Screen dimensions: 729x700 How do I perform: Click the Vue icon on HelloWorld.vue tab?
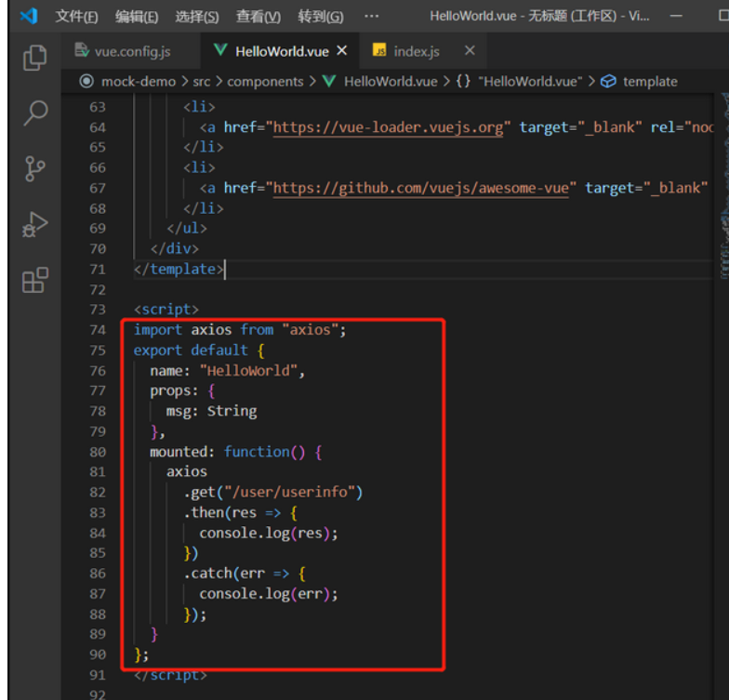click(220, 50)
